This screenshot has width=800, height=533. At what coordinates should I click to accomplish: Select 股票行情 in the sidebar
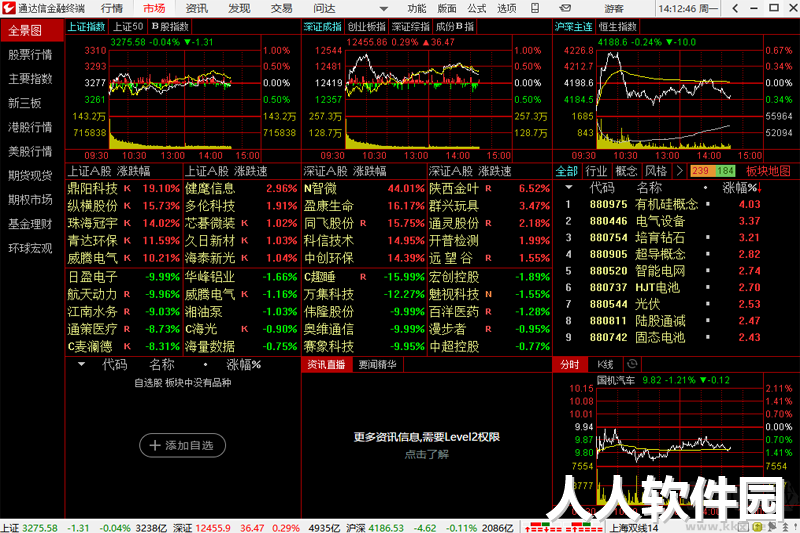coord(32,55)
